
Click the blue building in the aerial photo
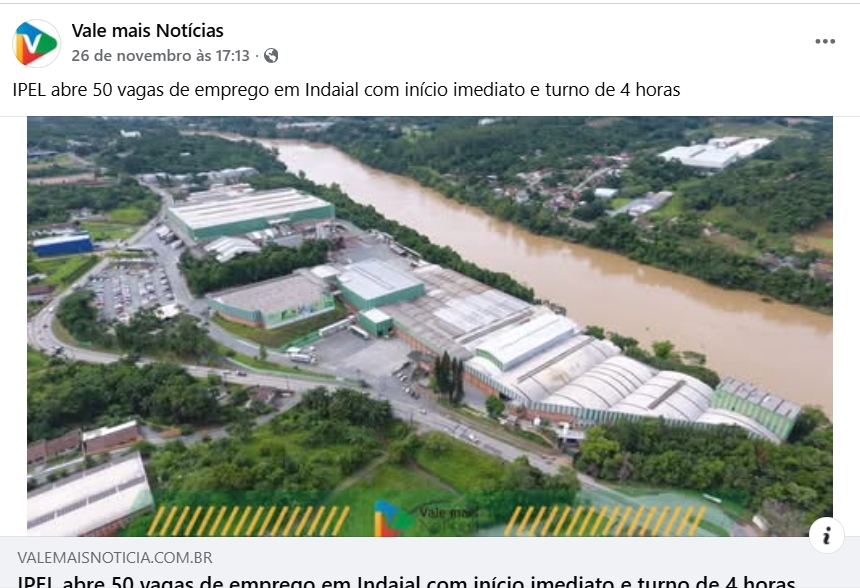click(x=63, y=244)
